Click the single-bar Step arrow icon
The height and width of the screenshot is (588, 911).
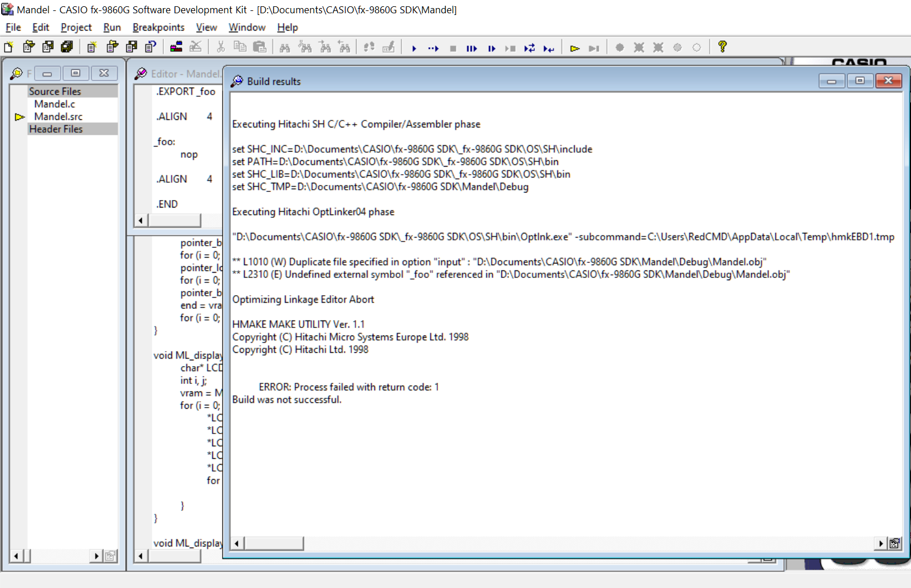pyautogui.click(x=492, y=48)
